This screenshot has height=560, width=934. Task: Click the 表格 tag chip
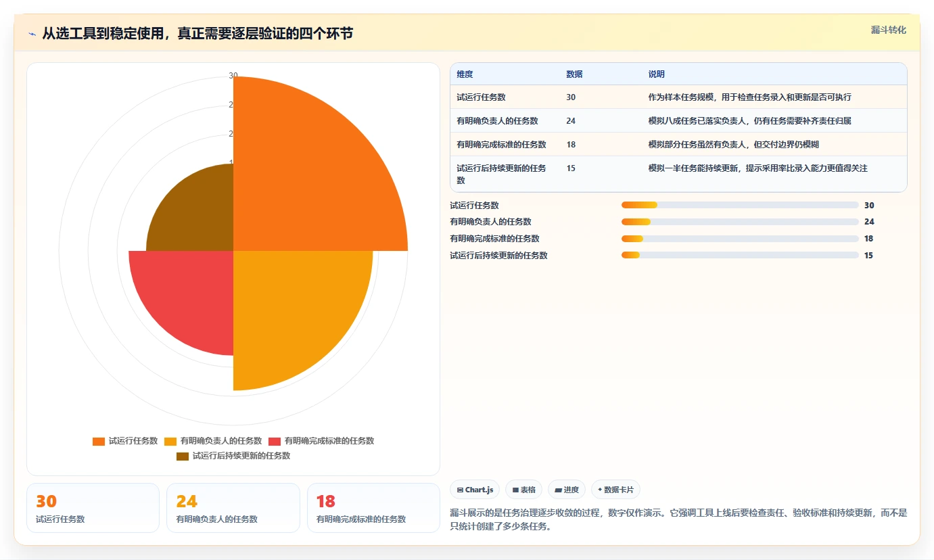[x=524, y=490]
